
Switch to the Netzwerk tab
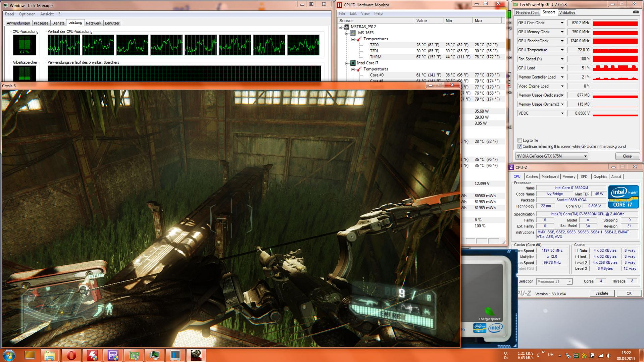pos(93,23)
